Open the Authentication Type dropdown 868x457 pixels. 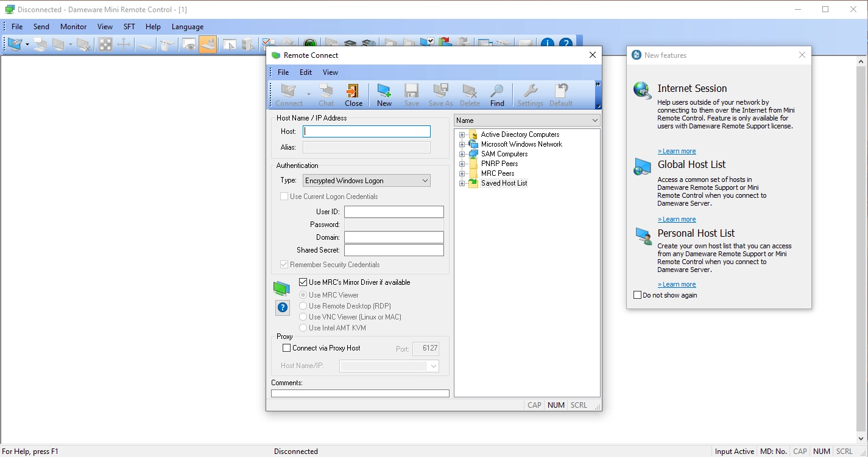point(367,181)
